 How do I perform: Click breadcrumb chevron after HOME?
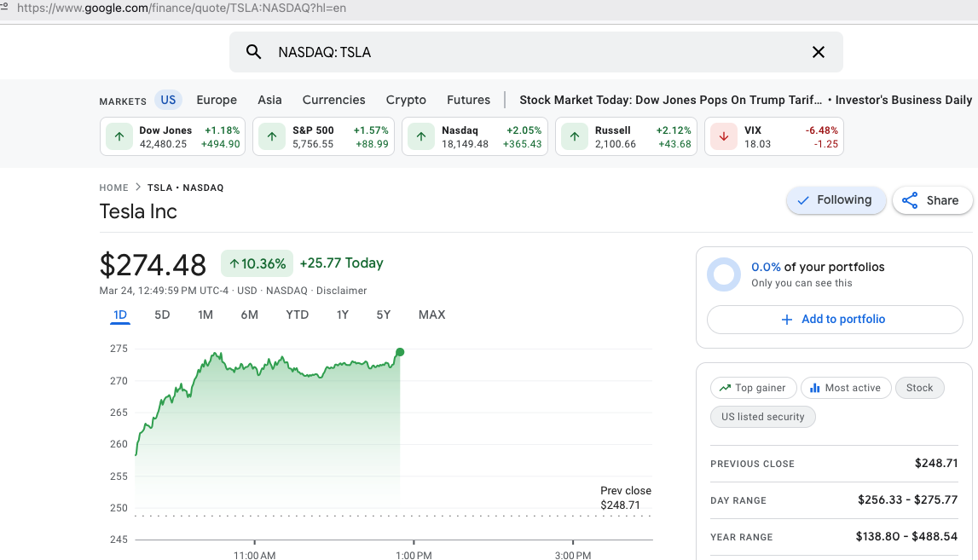point(138,187)
